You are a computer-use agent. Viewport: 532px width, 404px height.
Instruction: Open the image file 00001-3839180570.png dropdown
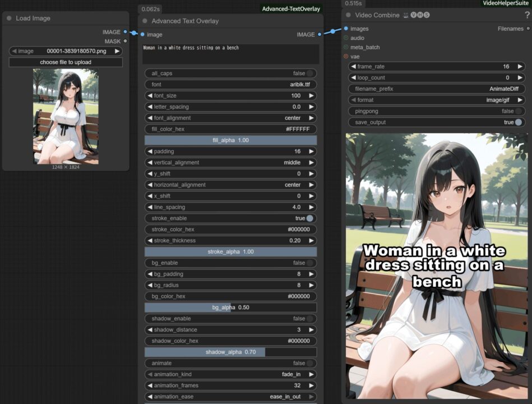66,51
